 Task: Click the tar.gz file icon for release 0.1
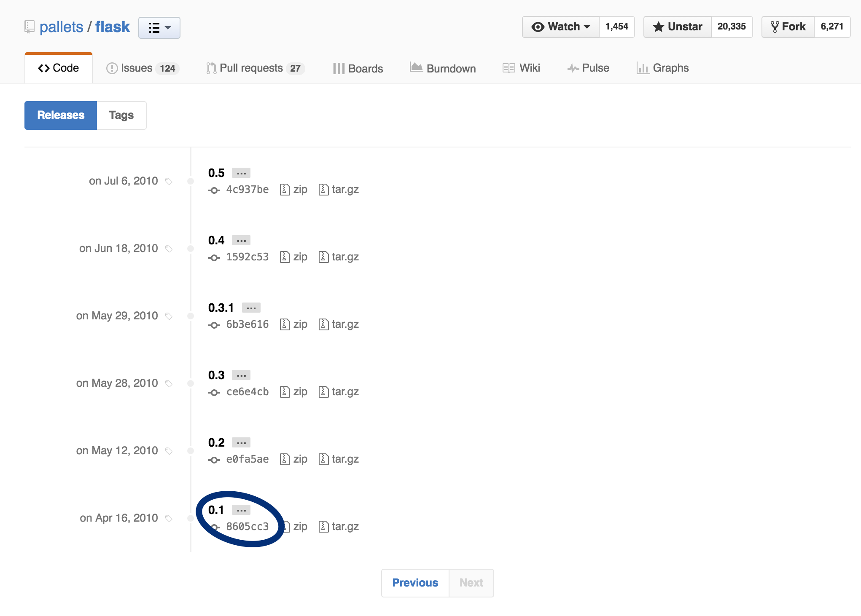(323, 527)
